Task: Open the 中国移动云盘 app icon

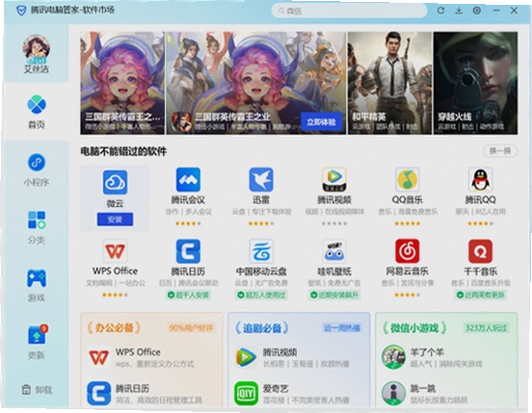Action: point(261,251)
